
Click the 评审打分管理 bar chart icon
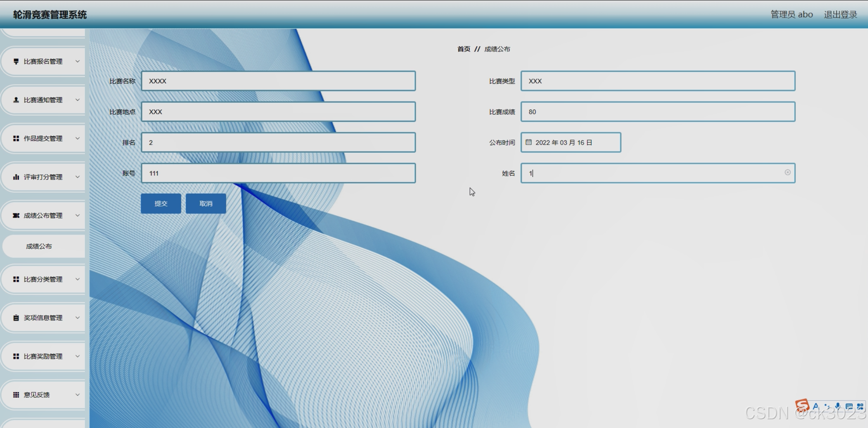point(16,177)
